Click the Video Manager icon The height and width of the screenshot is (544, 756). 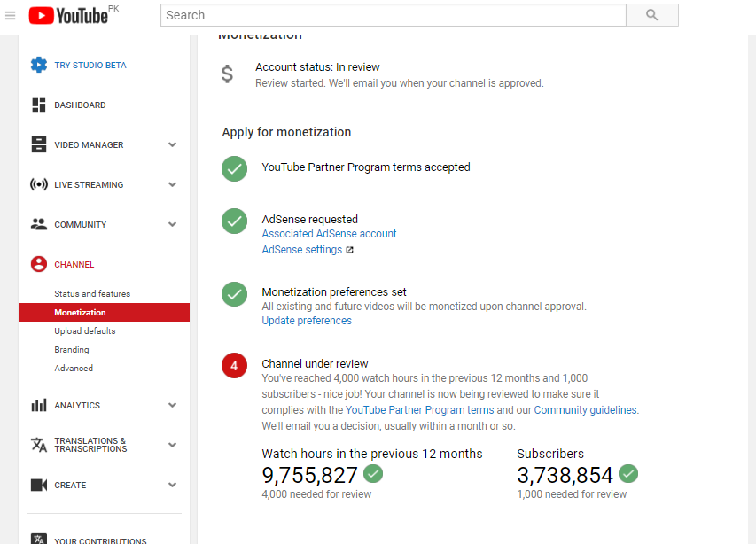pos(39,144)
